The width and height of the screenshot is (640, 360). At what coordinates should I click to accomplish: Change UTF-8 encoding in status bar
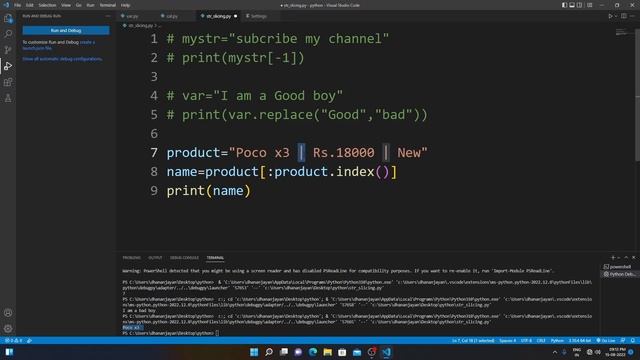[527, 340]
